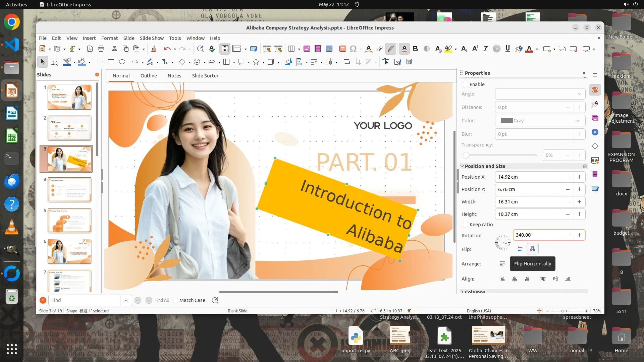Image resolution: width=644 pixels, height=362 pixels.
Task: Open Thunderbird from the dock
Action: [12, 181]
